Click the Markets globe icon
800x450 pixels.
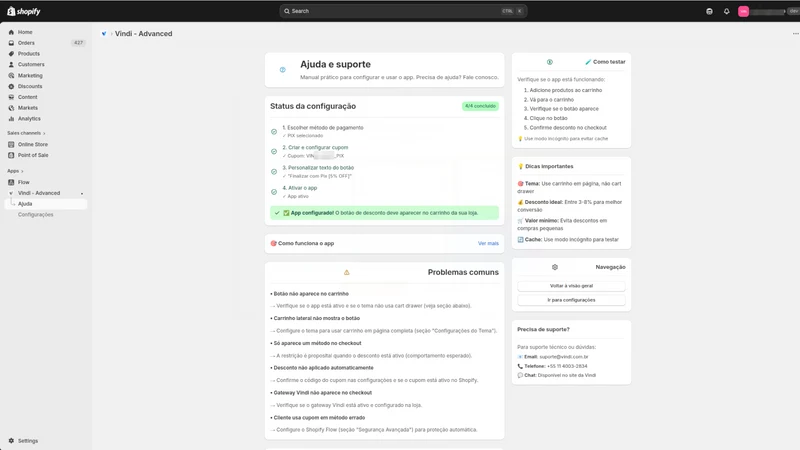[x=11, y=108]
